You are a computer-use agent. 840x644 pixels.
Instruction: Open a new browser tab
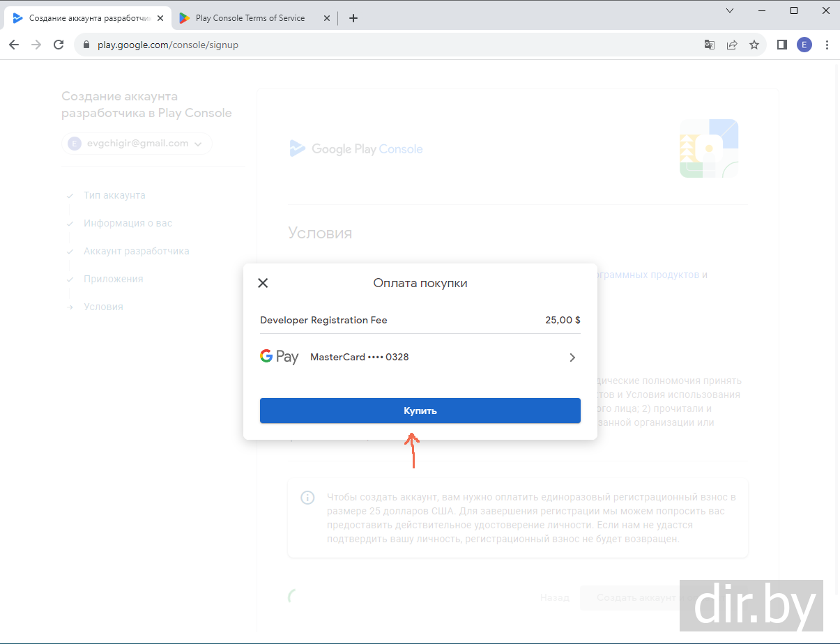(353, 18)
